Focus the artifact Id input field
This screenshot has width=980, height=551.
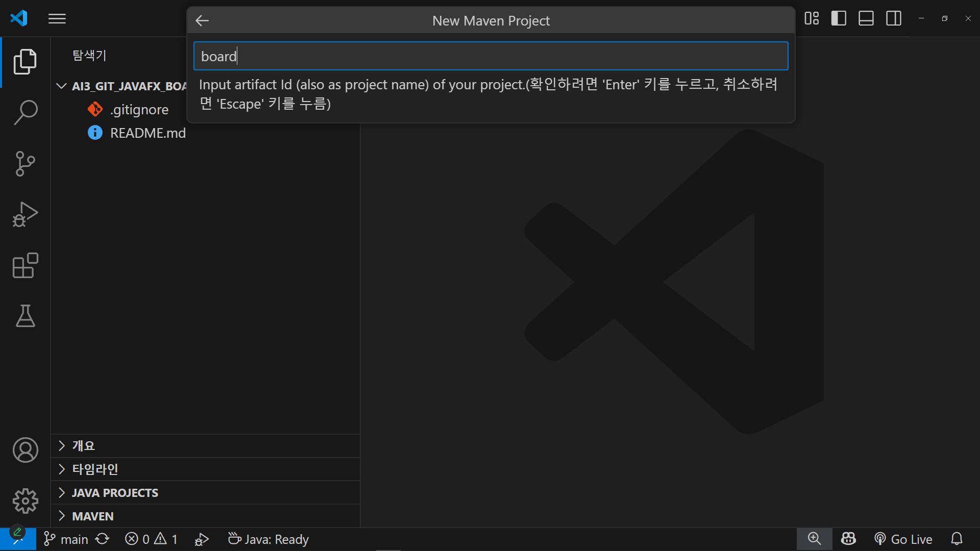pos(491,56)
